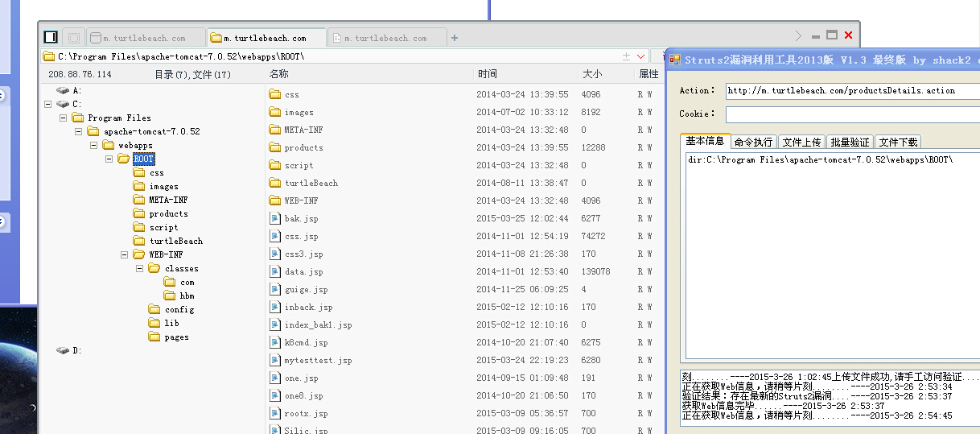This screenshot has width=980, height=434.
Task: Collapse the webapps tree node
Action: click(94, 145)
